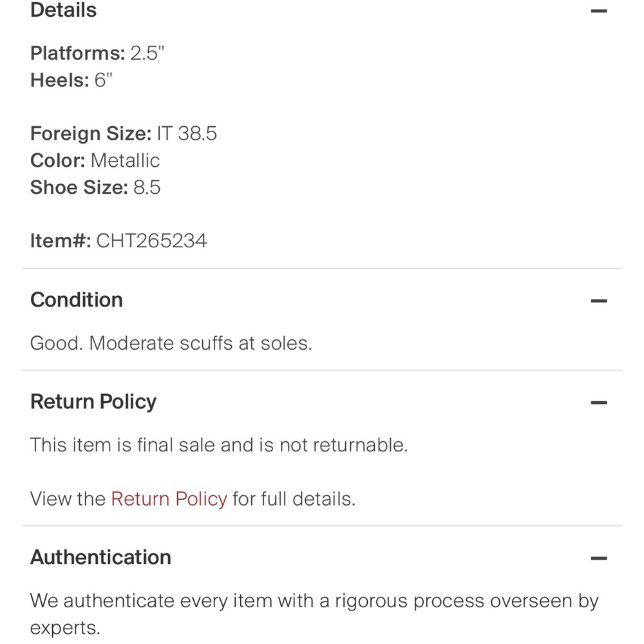644x644 pixels.
Task: Click the Color Metallic detail line
Action: tap(95, 160)
